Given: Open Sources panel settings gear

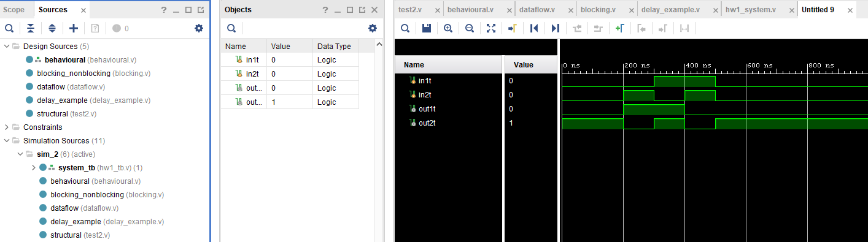Looking at the screenshot, I should (198, 28).
